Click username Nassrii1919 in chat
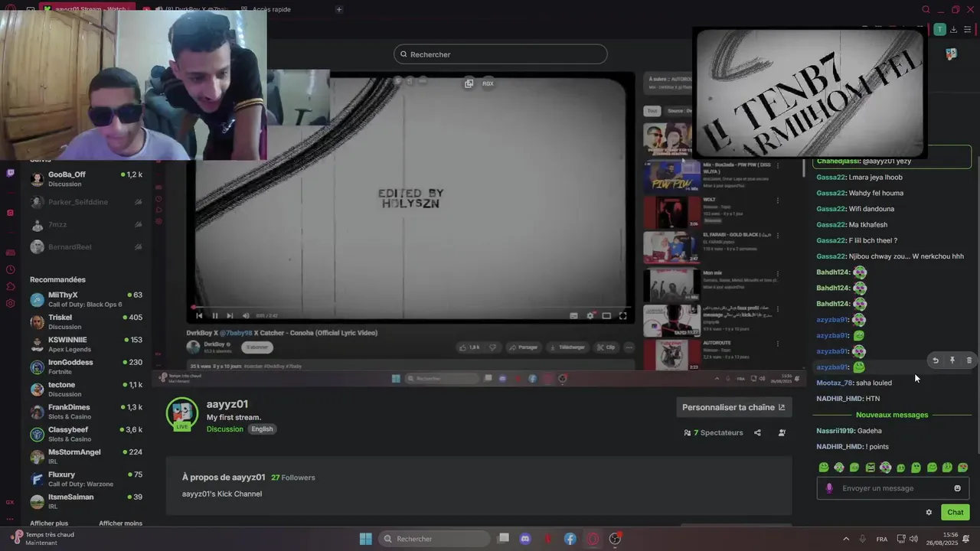 (835, 431)
